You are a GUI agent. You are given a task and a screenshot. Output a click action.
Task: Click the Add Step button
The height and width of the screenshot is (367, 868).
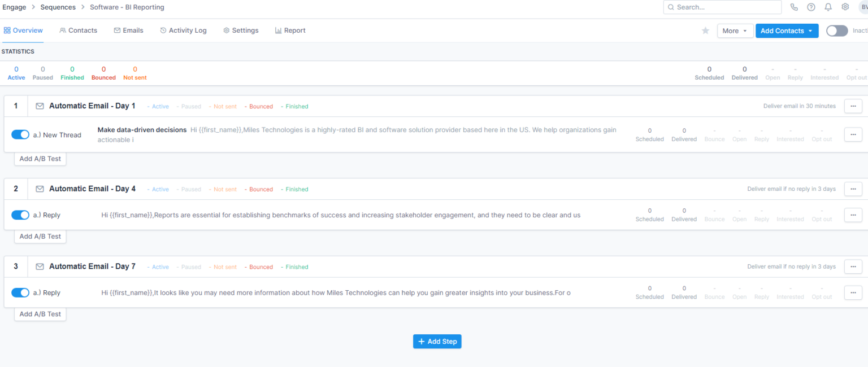pyautogui.click(x=437, y=341)
